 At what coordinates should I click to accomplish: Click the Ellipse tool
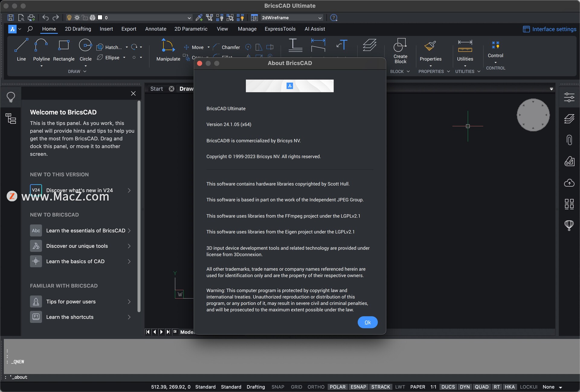click(108, 57)
